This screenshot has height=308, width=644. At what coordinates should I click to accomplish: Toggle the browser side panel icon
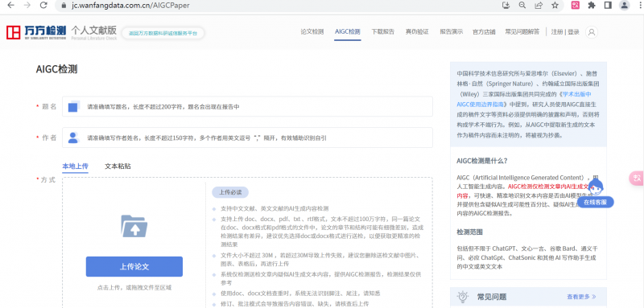[608, 6]
